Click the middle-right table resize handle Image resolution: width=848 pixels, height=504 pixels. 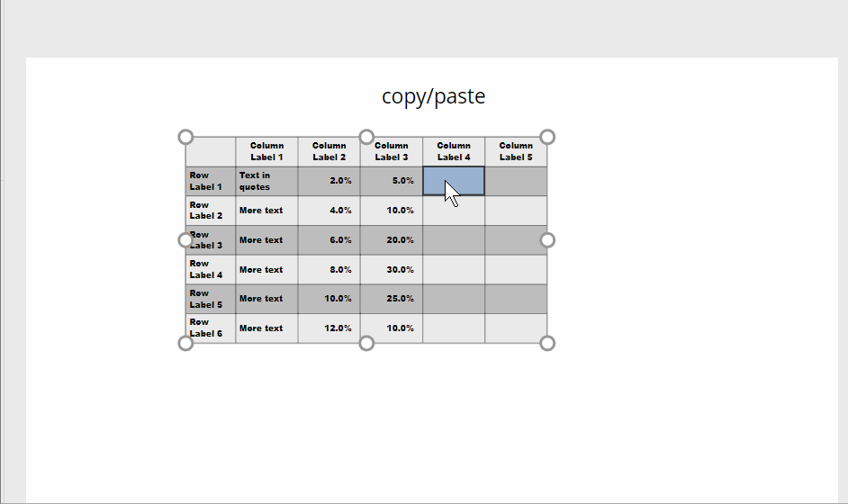coord(547,240)
